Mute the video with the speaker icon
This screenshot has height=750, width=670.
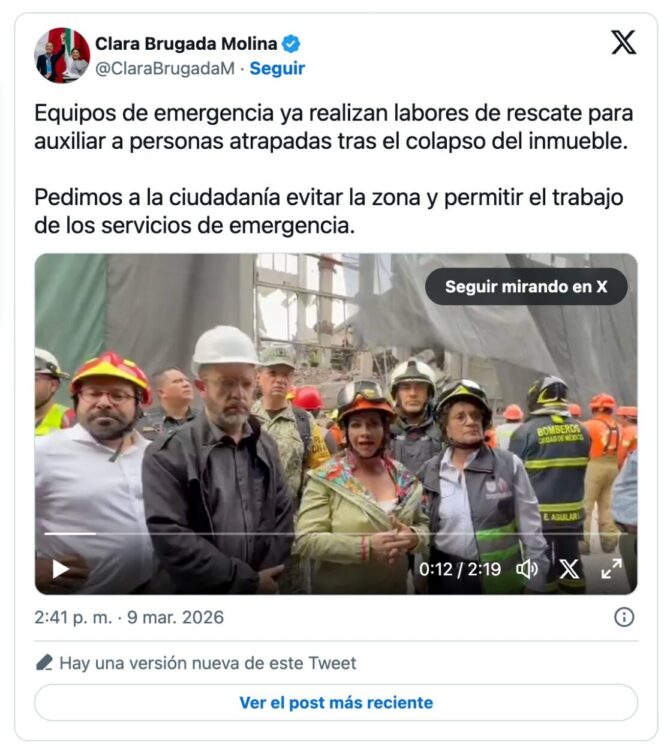tap(527, 569)
